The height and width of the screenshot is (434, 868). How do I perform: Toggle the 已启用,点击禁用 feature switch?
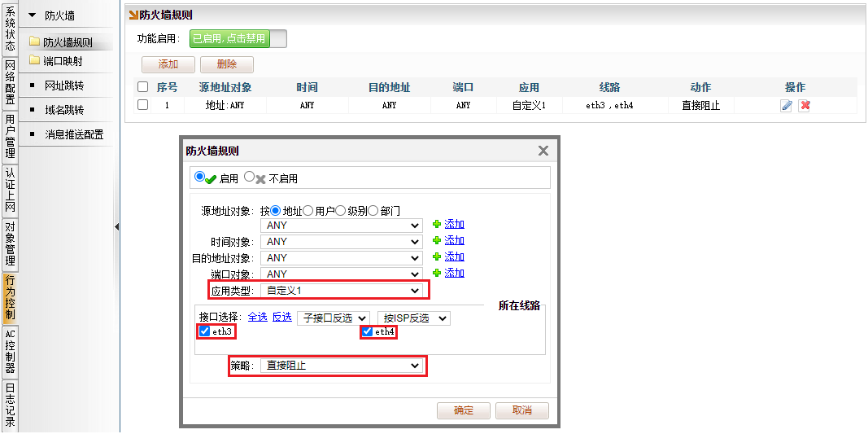tap(238, 38)
